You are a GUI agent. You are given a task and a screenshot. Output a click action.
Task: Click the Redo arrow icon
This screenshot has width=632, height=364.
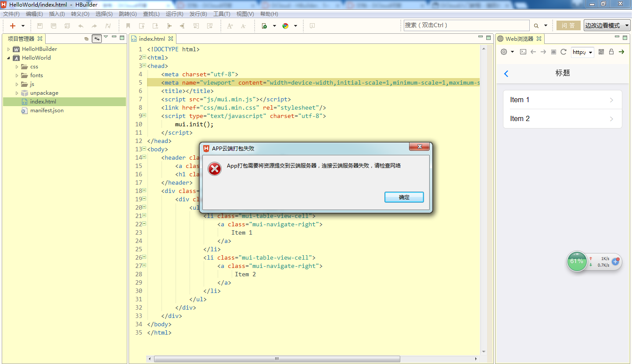pyautogui.click(x=94, y=26)
